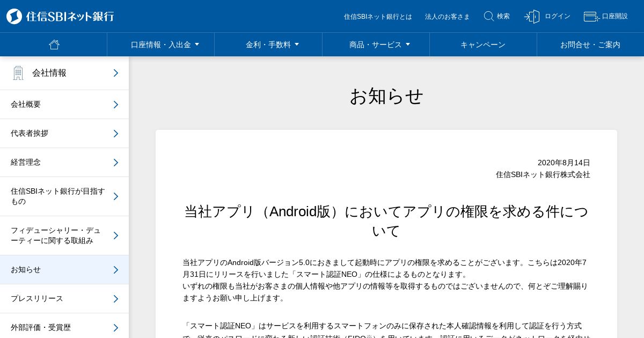The height and width of the screenshot is (338, 644).
Task: Expand 商品・サービス dropdown menu
Action: point(376,45)
